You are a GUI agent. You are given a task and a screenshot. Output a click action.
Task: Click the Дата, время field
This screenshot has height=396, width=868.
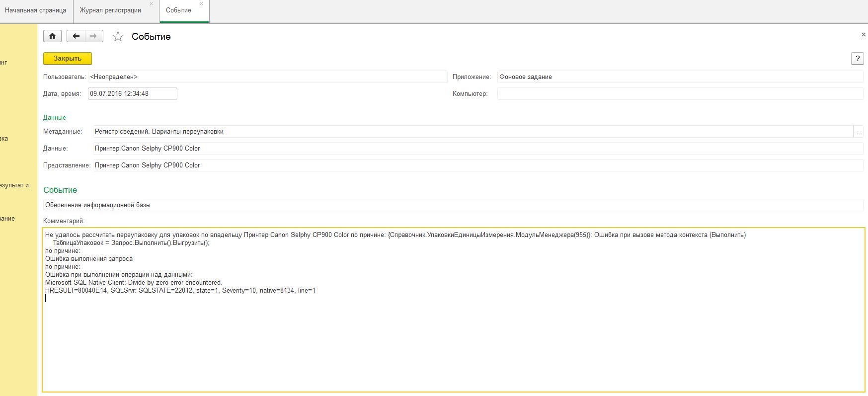pyautogui.click(x=132, y=94)
